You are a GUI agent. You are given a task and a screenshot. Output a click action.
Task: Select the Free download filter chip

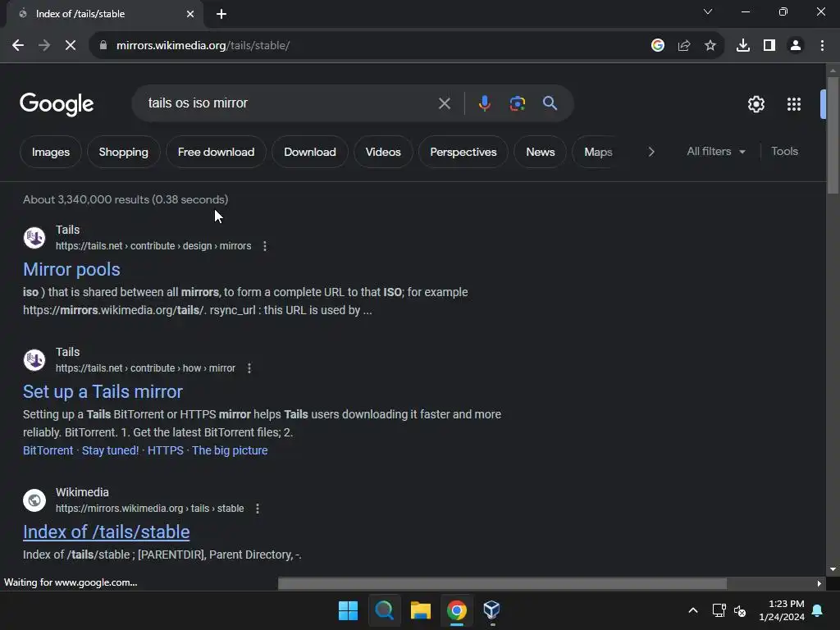(x=216, y=152)
